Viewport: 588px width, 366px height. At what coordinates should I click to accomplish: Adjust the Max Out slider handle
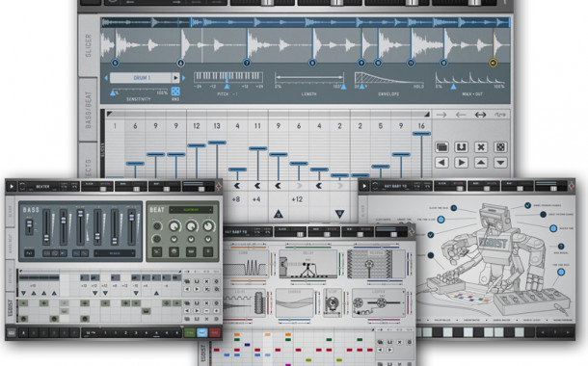point(453,87)
